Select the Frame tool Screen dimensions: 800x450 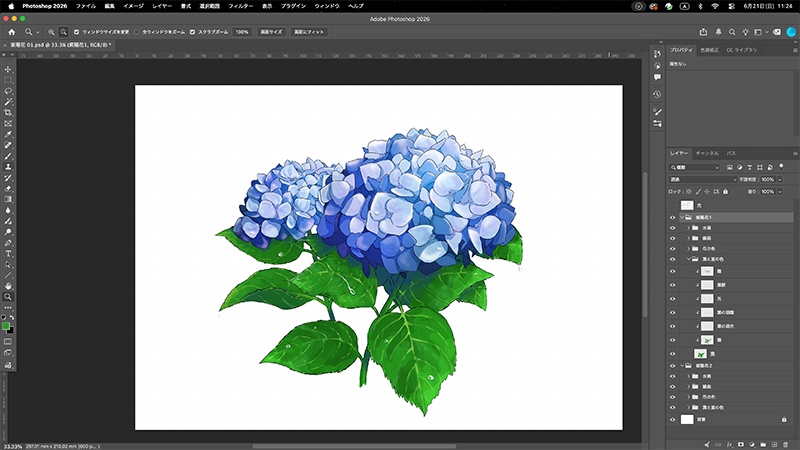pos(8,123)
